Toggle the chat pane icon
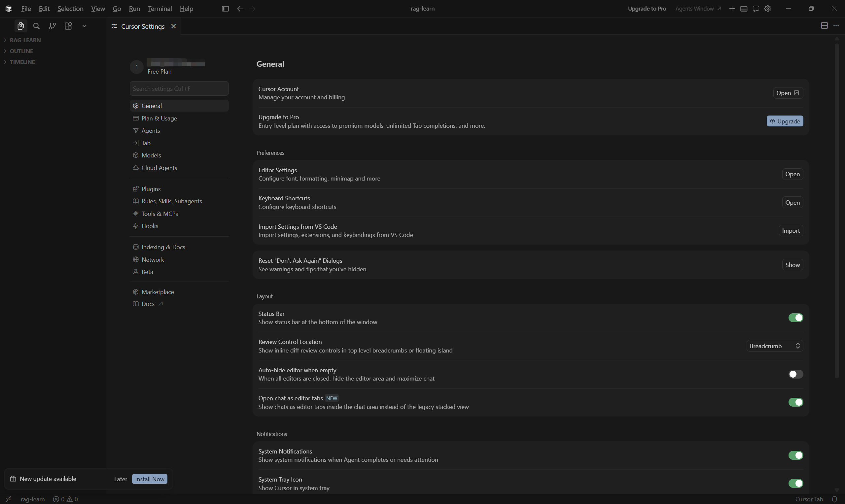Image resolution: width=845 pixels, height=504 pixels. coord(756,9)
